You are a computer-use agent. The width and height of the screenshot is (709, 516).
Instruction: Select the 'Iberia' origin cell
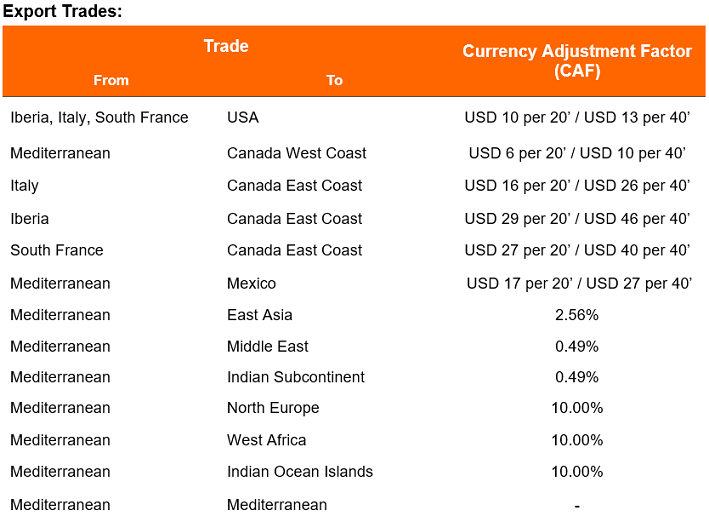(29, 218)
